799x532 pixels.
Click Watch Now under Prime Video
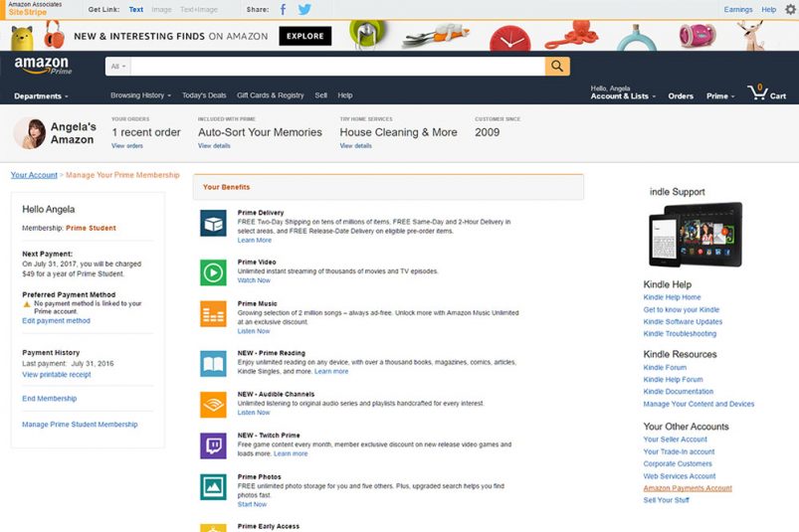tap(254, 280)
